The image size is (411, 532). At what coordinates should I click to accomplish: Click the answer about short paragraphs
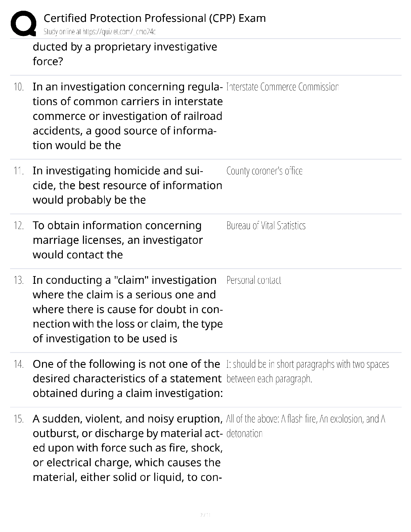(x=308, y=371)
